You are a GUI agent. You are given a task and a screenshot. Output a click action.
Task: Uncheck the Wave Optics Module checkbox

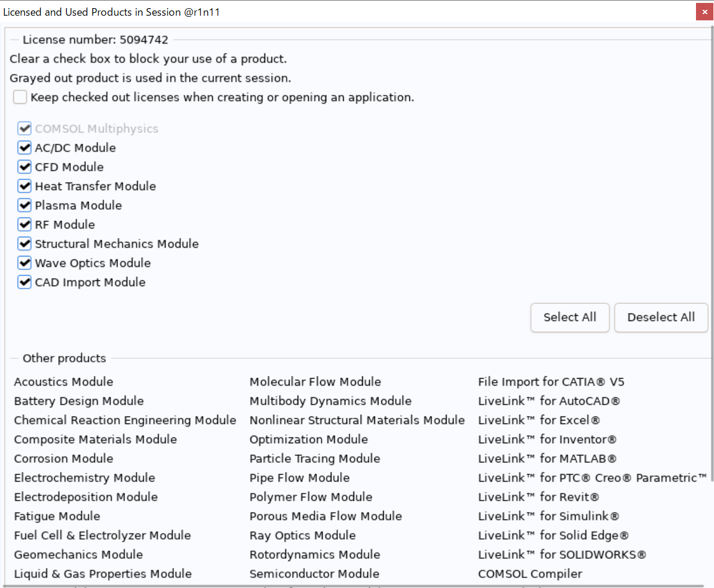pos(24,263)
